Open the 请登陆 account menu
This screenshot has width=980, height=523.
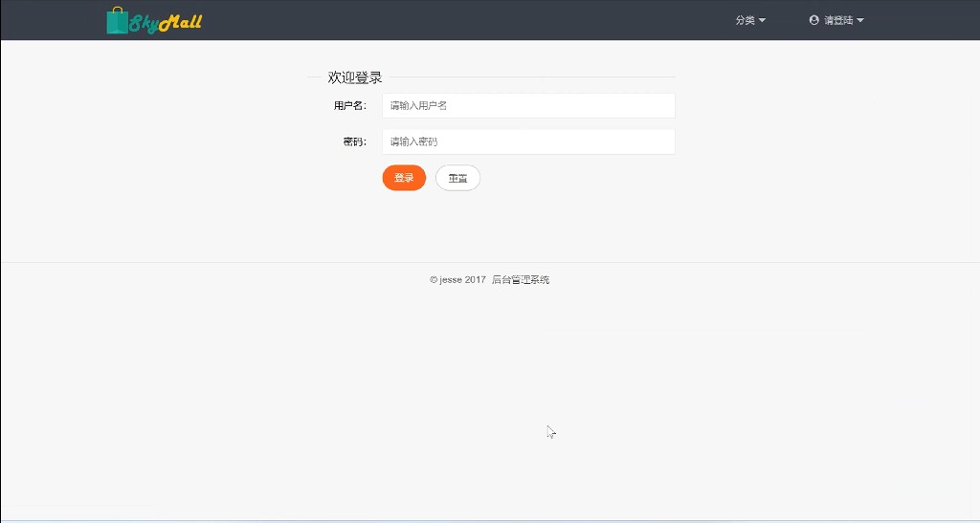point(838,20)
